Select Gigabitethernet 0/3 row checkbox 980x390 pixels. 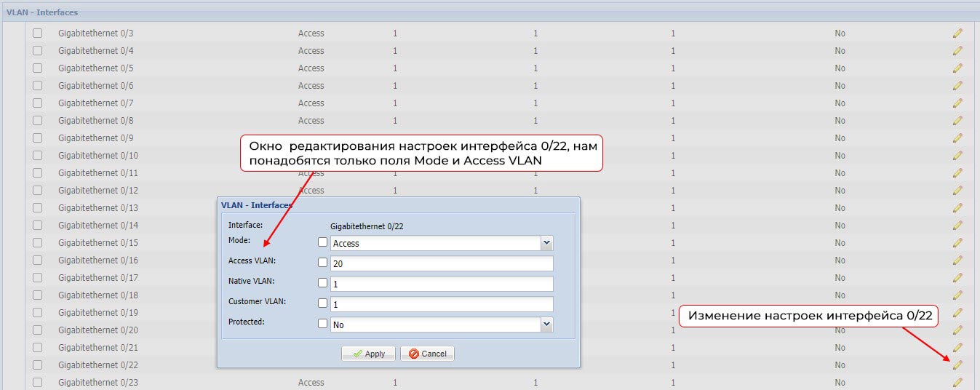click(x=38, y=33)
